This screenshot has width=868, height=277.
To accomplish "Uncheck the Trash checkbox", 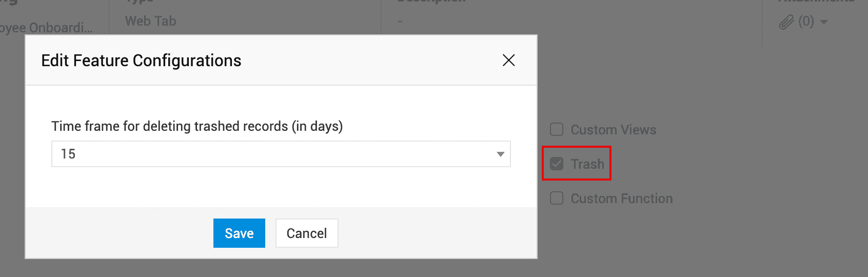I will tap(557, 164).
